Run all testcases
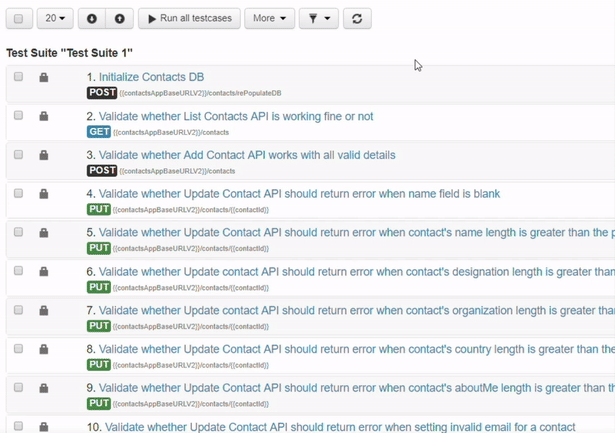Image resolution: width=615 pixels, height=433 pixels. pyautogui.click(x=189, y=19)
